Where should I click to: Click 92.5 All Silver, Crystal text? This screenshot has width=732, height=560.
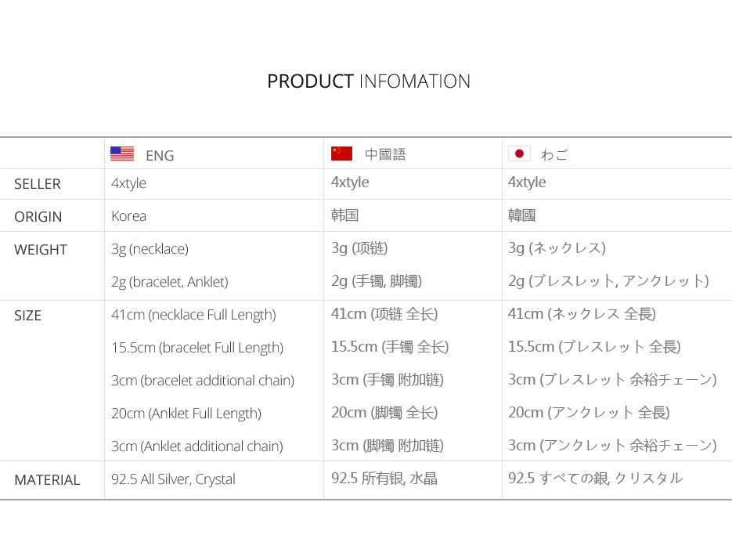tap(173, 479)
